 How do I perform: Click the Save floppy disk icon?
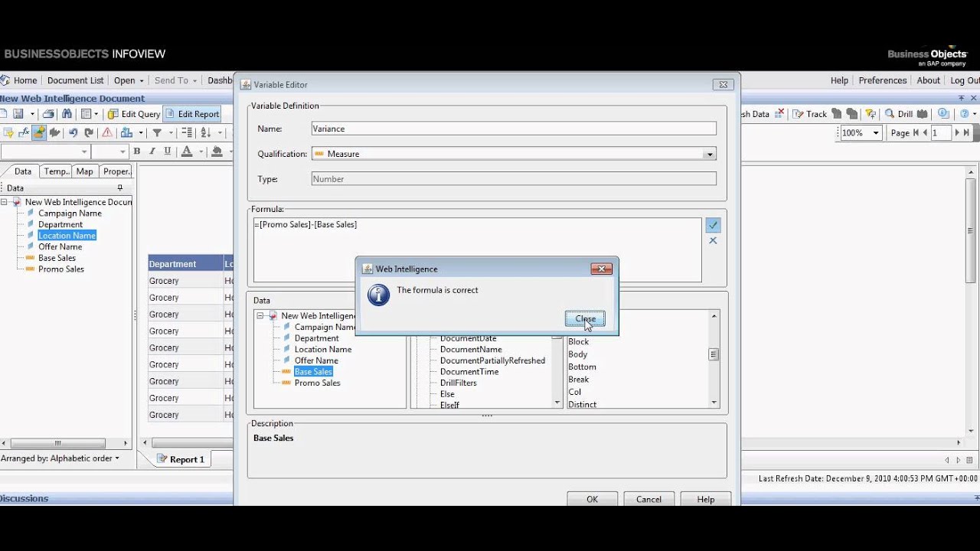(x=18, y=114)
